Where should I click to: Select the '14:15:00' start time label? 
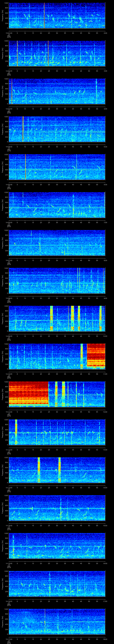tap(9, 563)
